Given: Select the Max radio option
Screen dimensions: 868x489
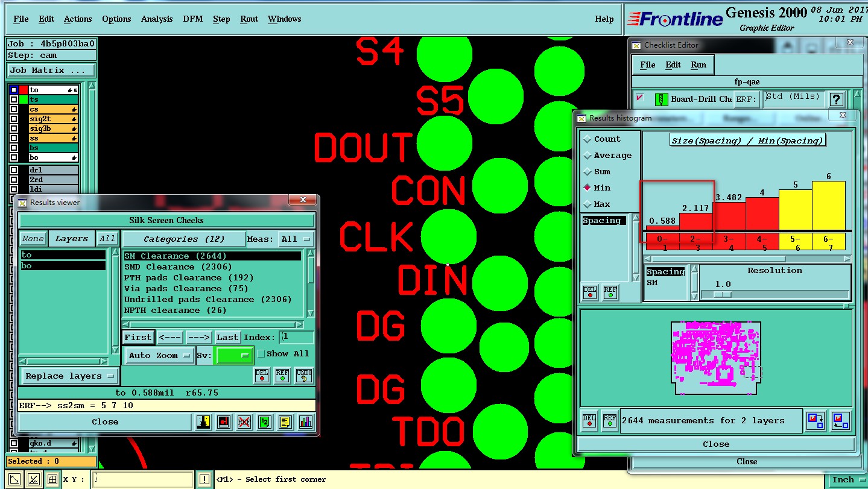Looking at the screenshot, I should [588, 204].
